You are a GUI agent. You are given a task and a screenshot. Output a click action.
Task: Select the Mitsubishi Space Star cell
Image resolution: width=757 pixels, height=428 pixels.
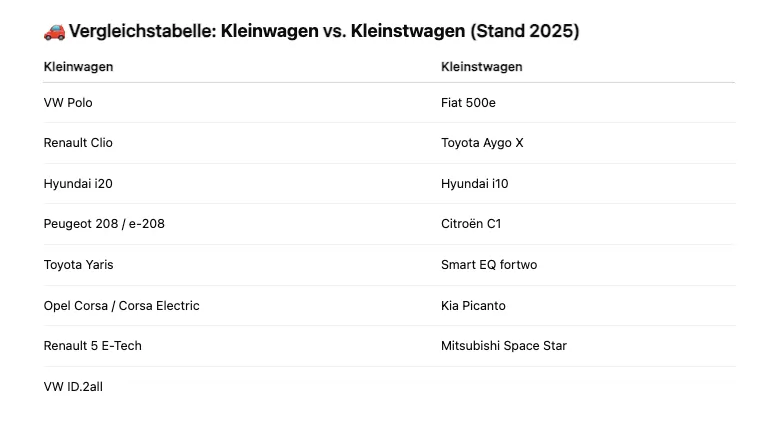504,346
